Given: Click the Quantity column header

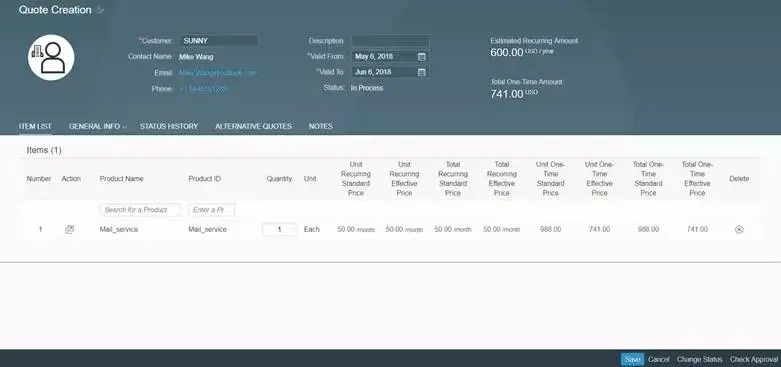Looking at the screenshot, I should pos(279,179).
